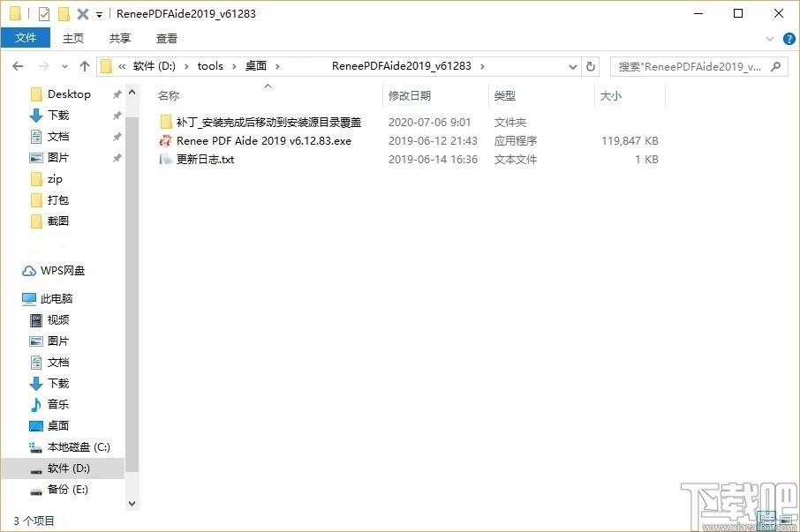This screenshot has height=532, width=800.
Task: Click the navigation pane scrollbar thumb
Action: click(x=132, y=295)
